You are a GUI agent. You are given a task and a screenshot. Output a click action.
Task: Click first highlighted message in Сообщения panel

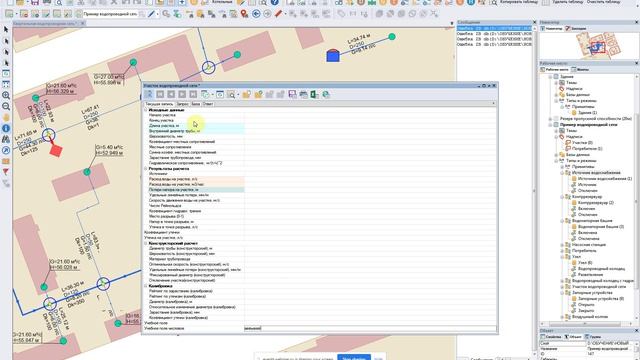494,29
